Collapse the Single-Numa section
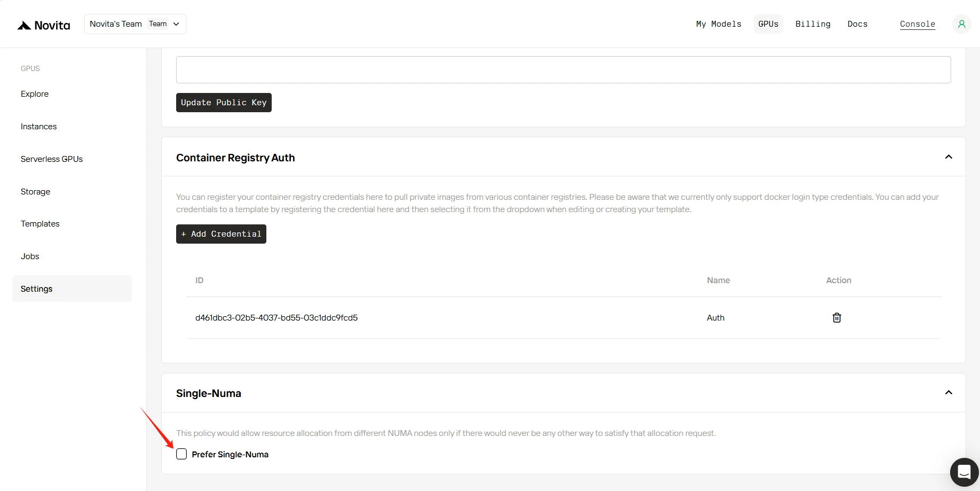 (x=949, y=393)
